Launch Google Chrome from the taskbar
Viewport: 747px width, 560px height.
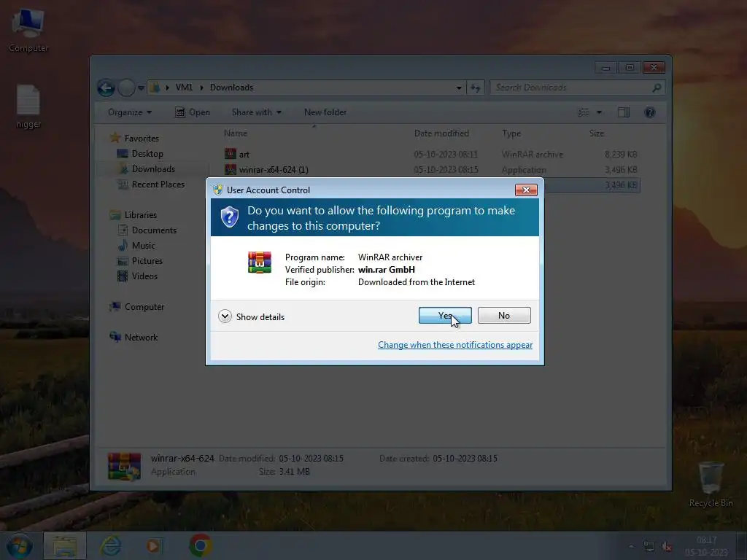point(201,545)
